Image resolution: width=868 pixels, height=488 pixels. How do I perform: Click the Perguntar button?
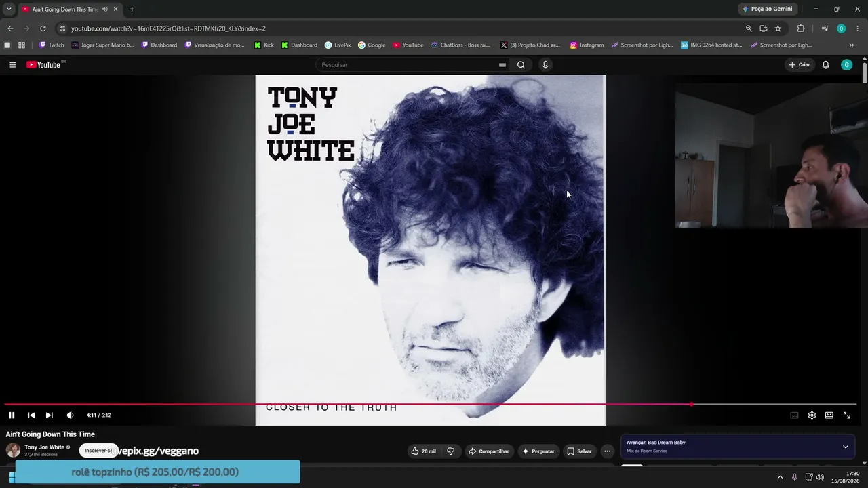(538, 451)
